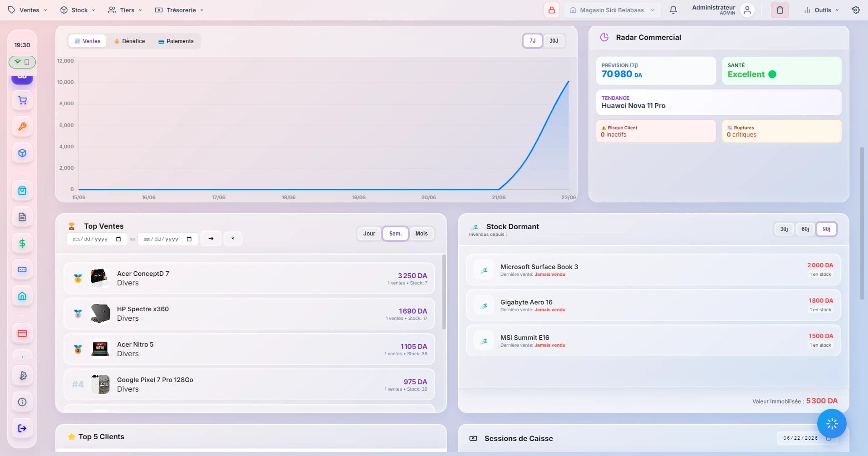Viewport: 868px width, 456px height.
Task: Select the 7J chart range
Action: 532,41
